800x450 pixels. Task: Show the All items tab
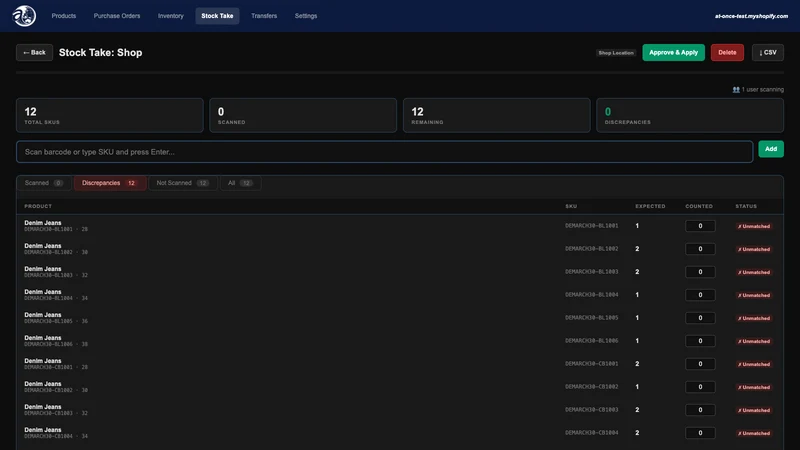click(x=240, y=183)
